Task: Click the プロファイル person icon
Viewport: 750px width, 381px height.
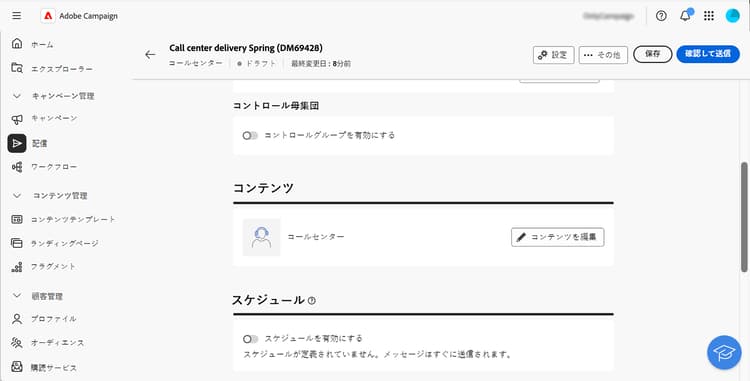Action: pos(17,319)
